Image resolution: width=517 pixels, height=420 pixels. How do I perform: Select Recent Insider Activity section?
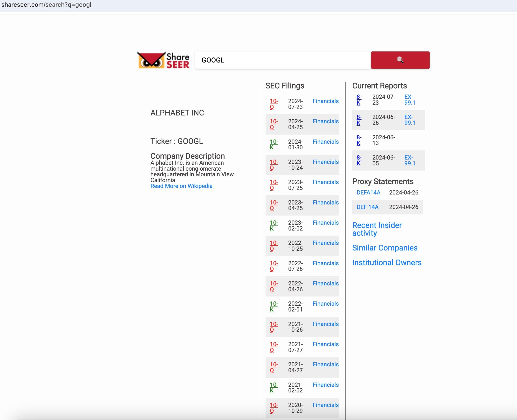[x=377, y=229]
